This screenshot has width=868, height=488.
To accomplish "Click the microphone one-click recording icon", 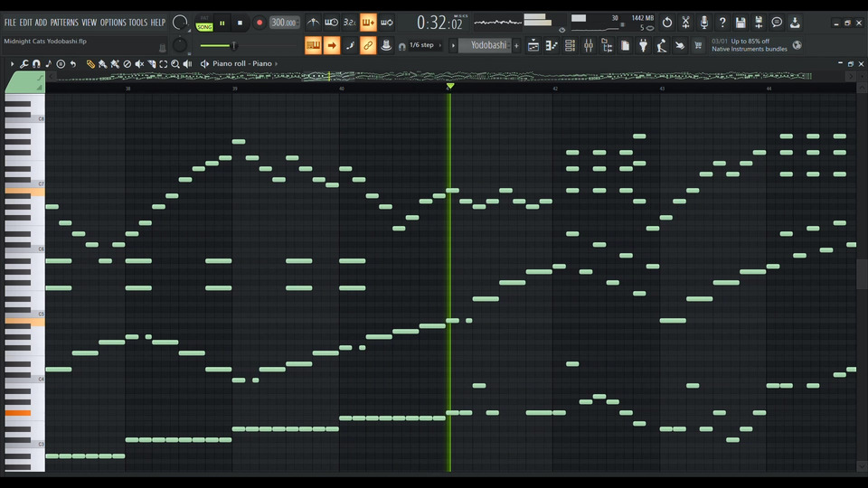I will (703, 23).
